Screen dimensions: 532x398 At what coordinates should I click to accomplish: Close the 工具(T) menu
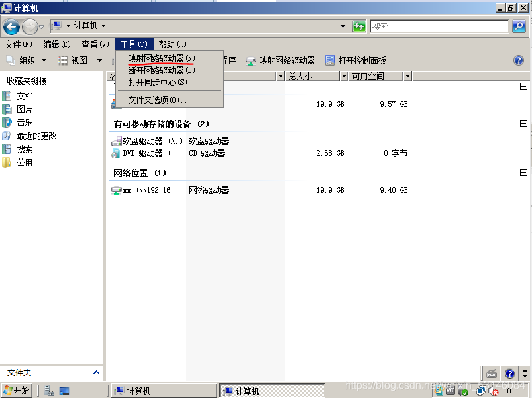(134, 44)
